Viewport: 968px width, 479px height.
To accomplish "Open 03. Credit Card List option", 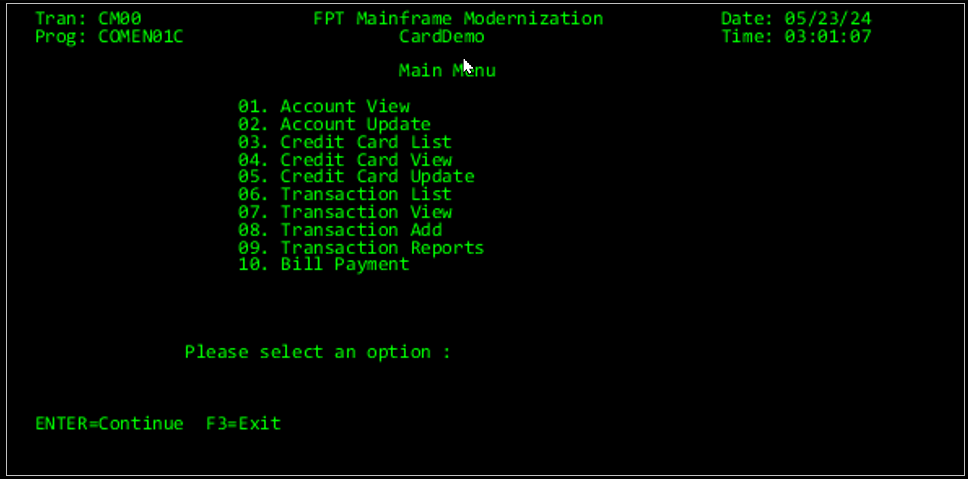I will click(345, 142).
